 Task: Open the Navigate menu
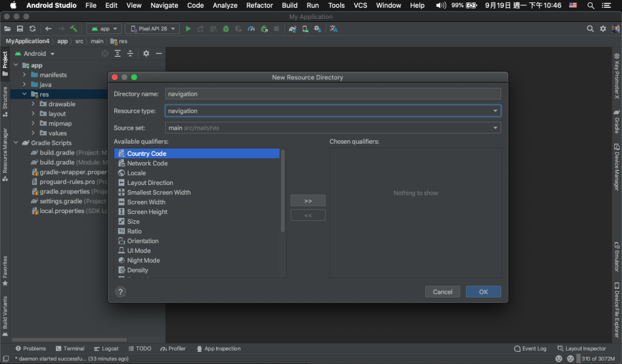[x=164, y=5]
